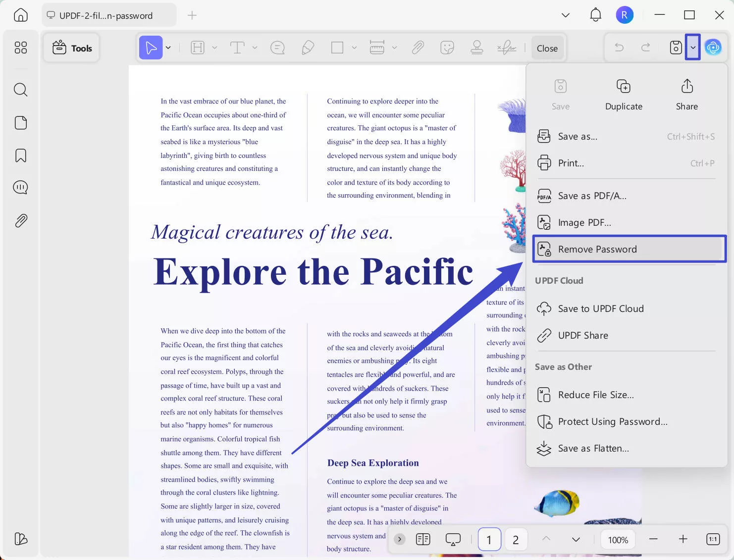Image resolution: width=734 pixels, height=560 pixels.
Task: Open the Tools button
Action: coord(72,48)
